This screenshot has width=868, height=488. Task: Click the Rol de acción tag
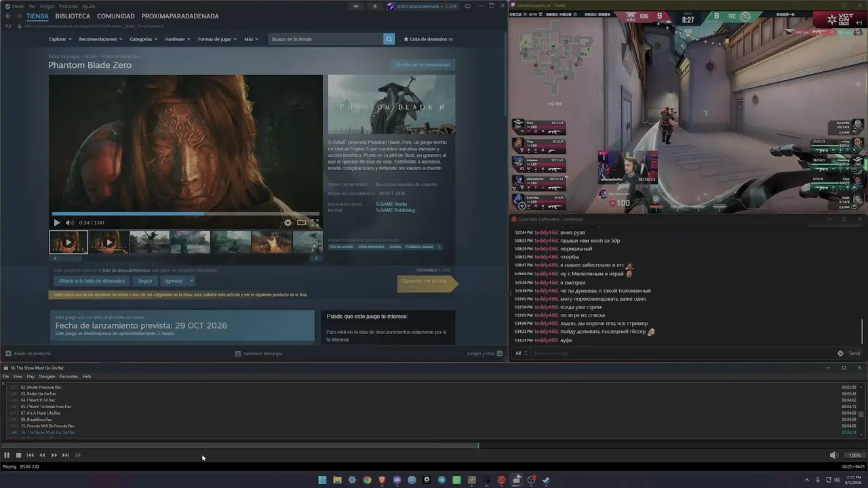click(342, 247)
